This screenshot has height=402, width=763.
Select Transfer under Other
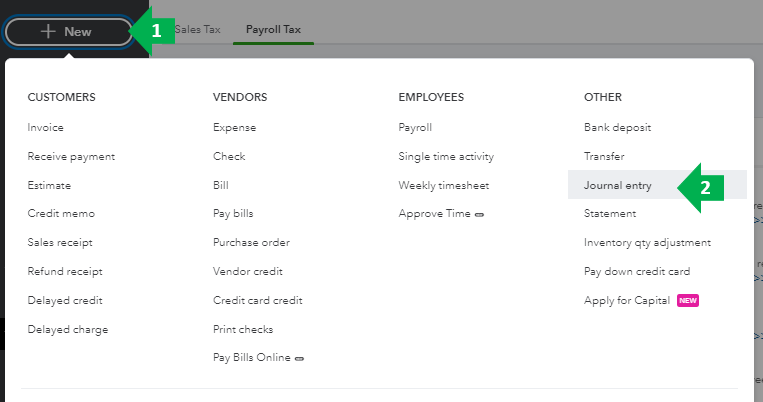tap(604, 156)
